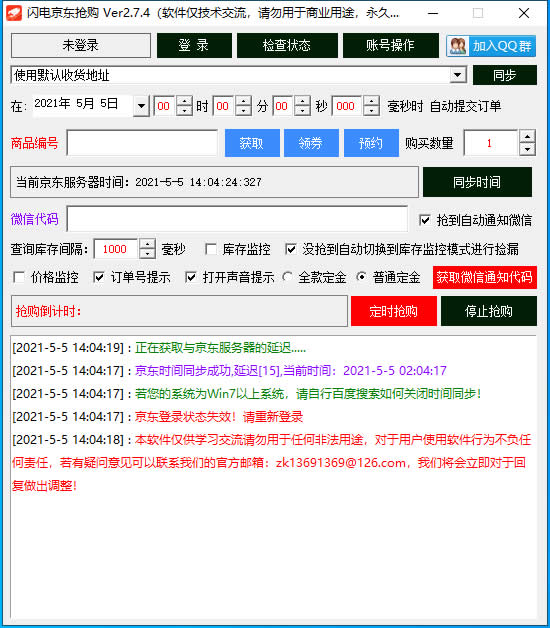Click the app logo icon in the title bar
Viewport: 550px width, 628px height.
click(x=14, y=13)
